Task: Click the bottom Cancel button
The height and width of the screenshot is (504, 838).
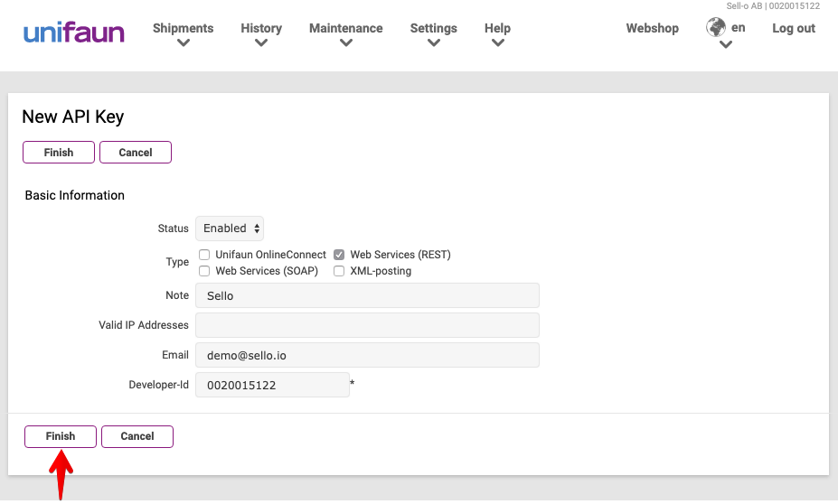Action: 137,436
